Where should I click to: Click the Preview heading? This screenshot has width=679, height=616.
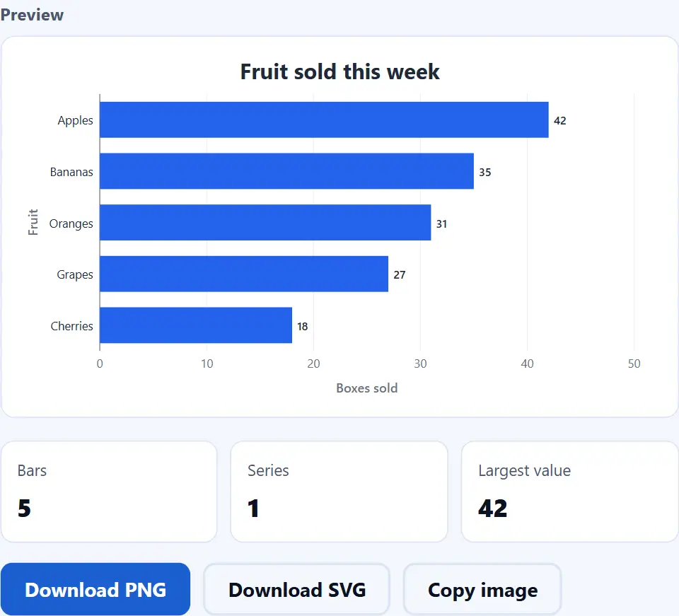32,15
